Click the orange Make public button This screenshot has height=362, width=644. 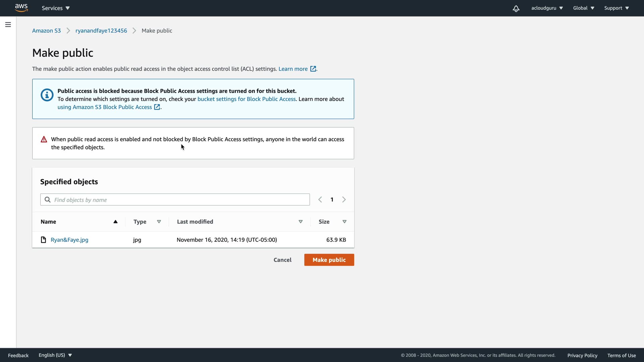(329, 260)
